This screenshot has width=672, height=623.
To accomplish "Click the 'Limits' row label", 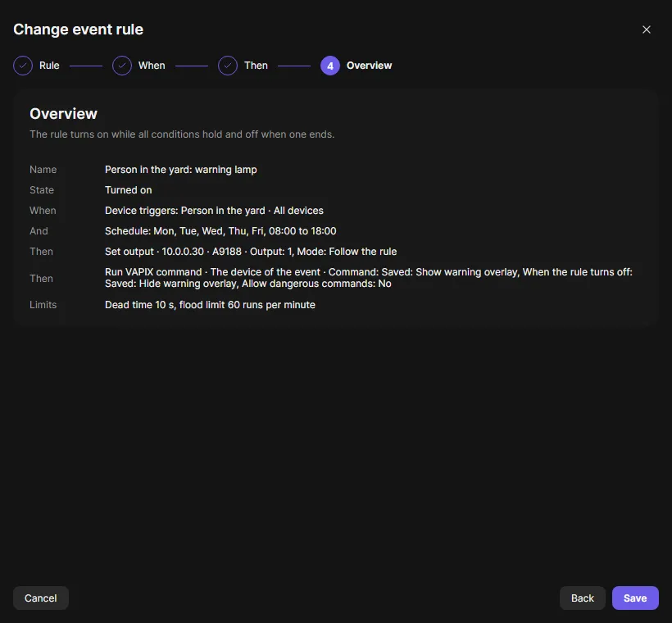I will [43, 305].
